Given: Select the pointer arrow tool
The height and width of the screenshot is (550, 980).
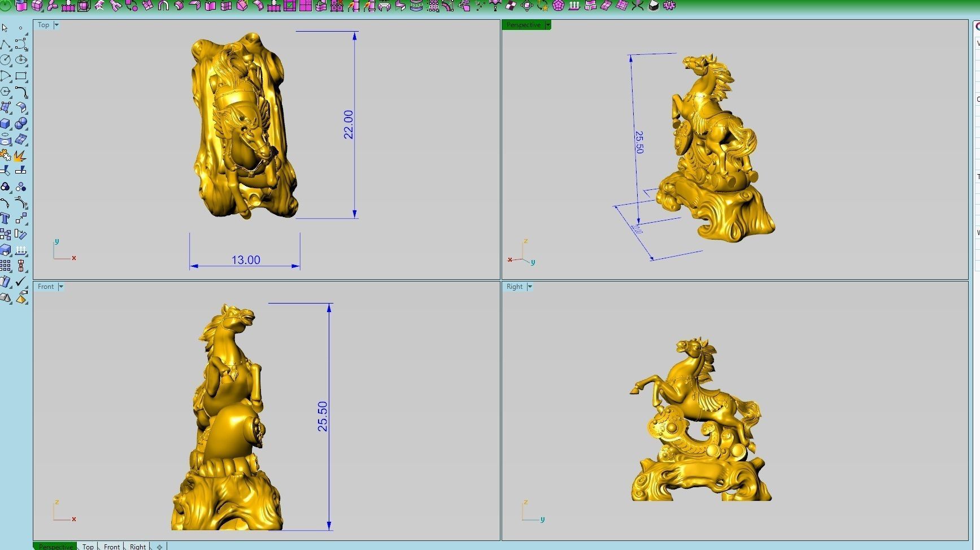Looking at the screenshot, I should pyautogui.click(x=5, y=28).
